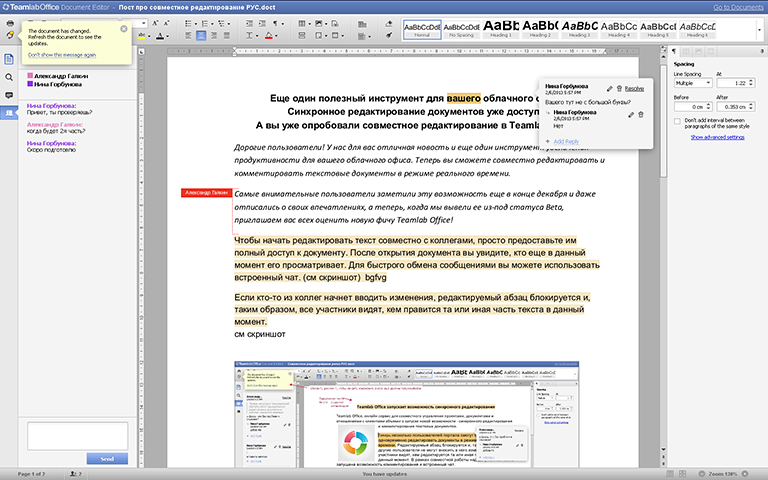Apply the Heading 1 style

pos(501,29)
